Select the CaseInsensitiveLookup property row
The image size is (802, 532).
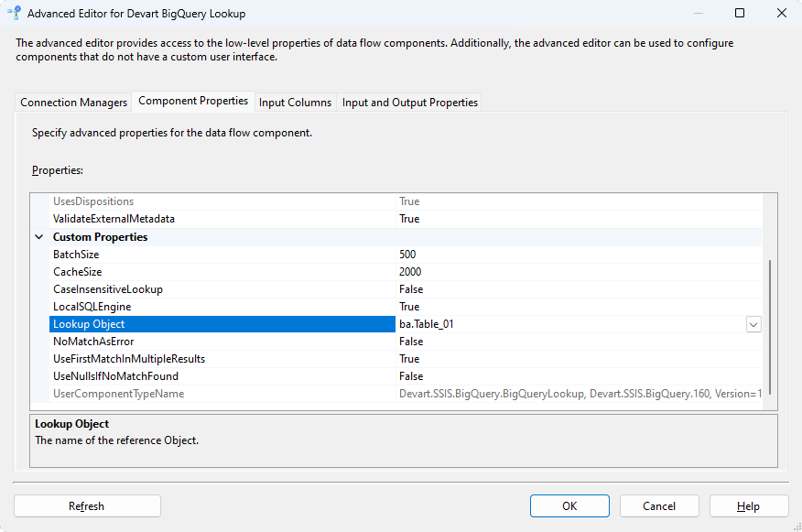pyautogui.click(x=222, y=289)
